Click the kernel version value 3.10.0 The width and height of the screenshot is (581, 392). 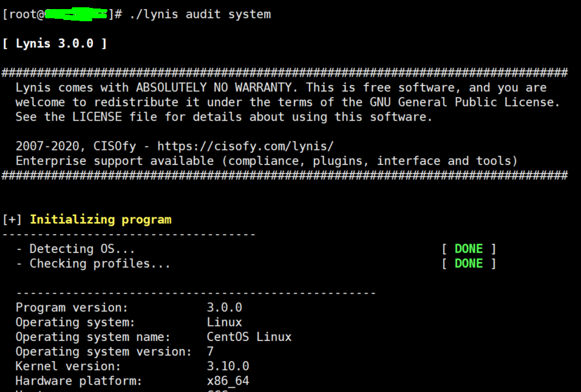(x=228, y=367)
